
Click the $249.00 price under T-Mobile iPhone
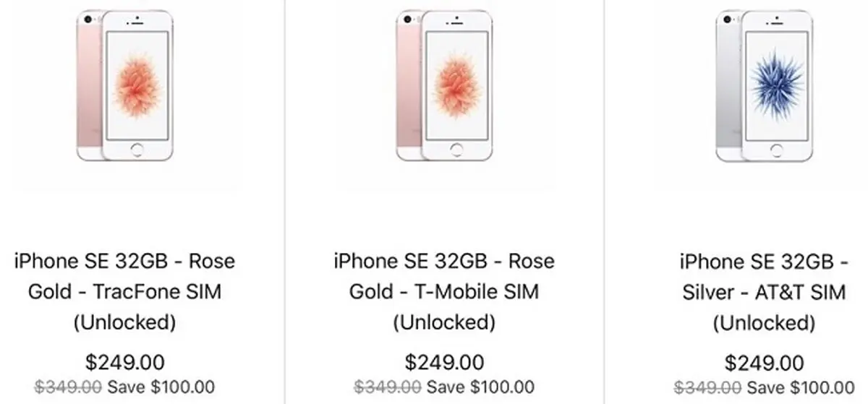pos(444,361)
